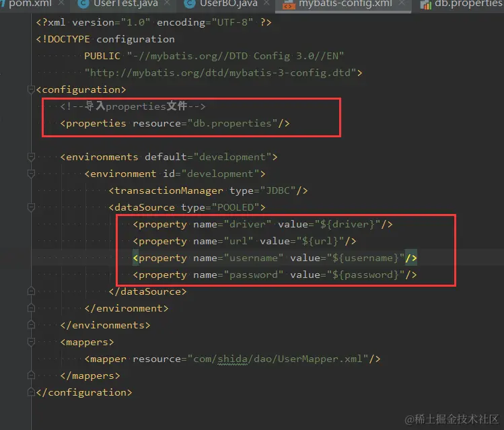This screenshot has height=430, width=504.
Task: Open the UserTest.java tab
Action: 125,3
